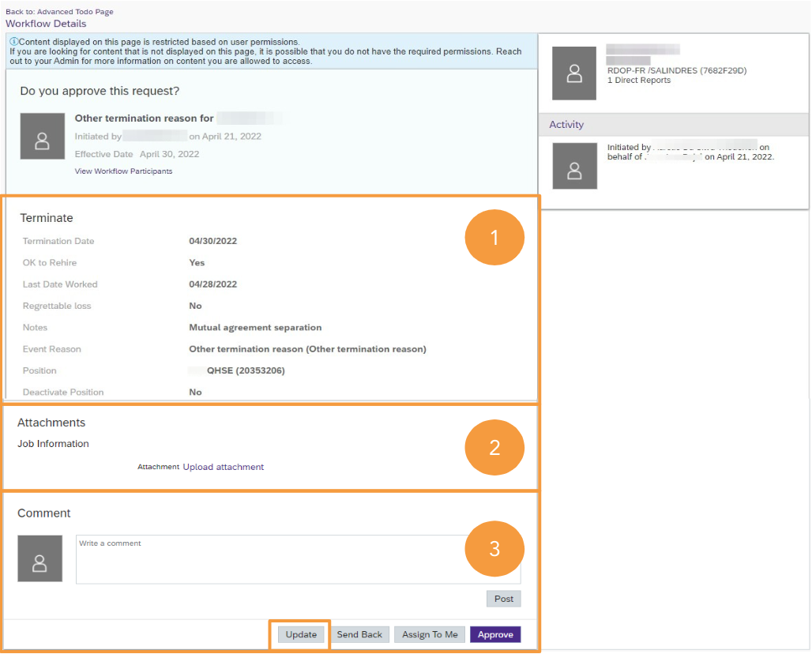The image size is (812, 654).
Task: Click Send Back
Action: pyautogui.click(x=360, y=634)
